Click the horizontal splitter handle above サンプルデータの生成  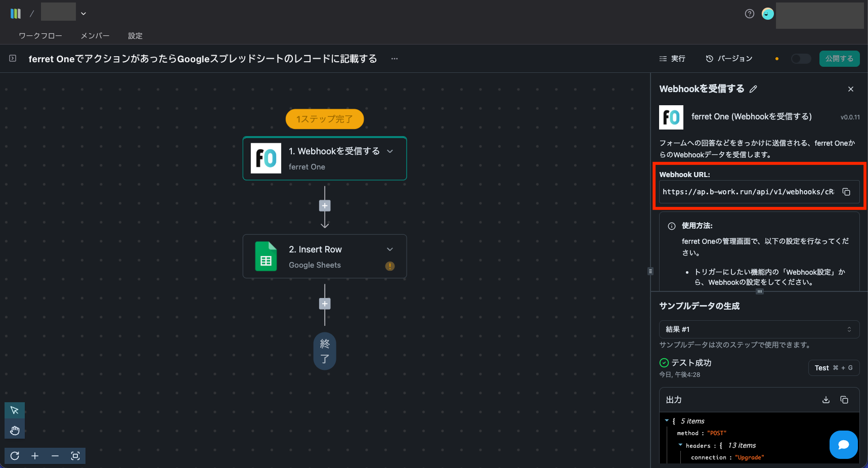(759, 291)
